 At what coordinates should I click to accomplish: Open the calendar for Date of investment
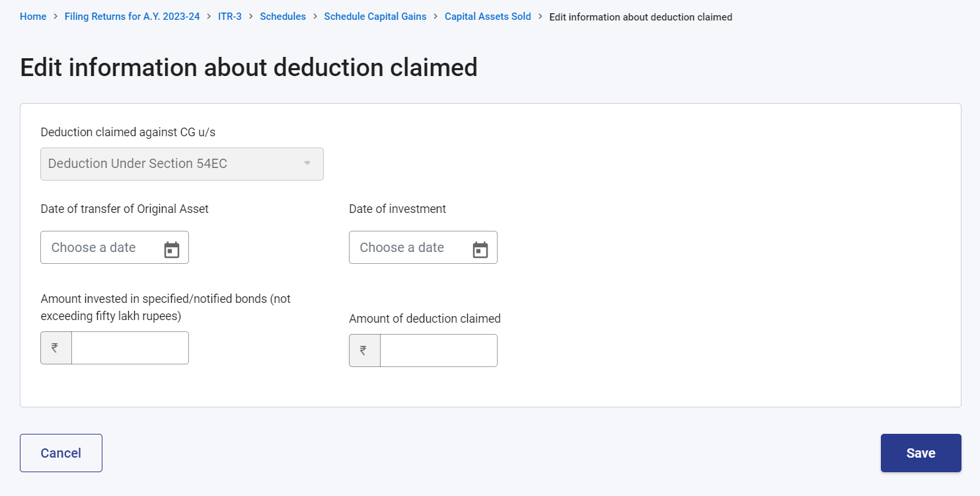pos(480,247)
